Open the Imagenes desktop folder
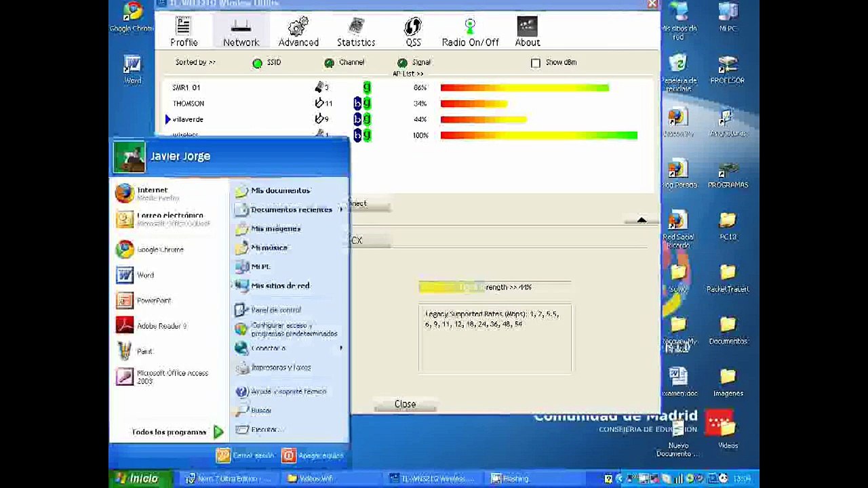Image resolution: width=868 pixels, height=488 pixels. pos(728,383)
